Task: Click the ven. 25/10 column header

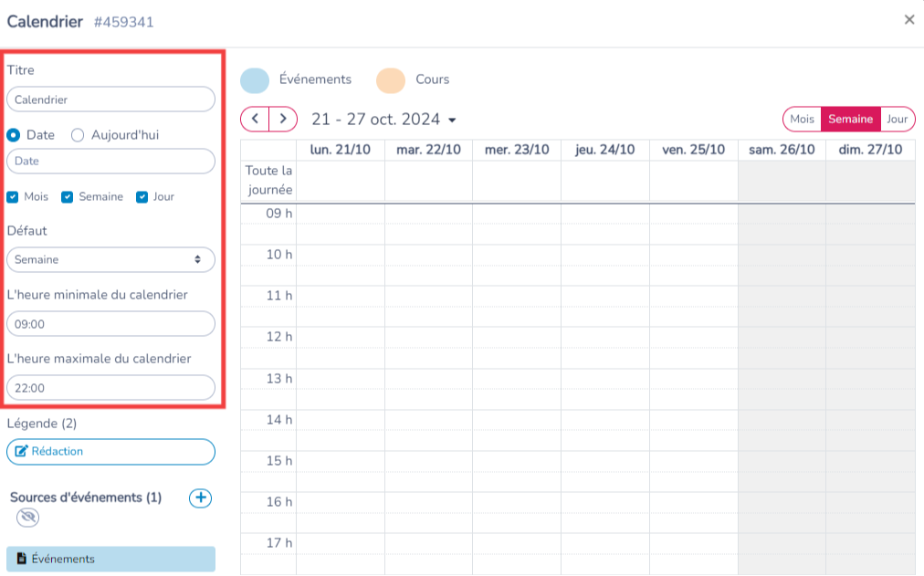Action: (x=694, y=151)
